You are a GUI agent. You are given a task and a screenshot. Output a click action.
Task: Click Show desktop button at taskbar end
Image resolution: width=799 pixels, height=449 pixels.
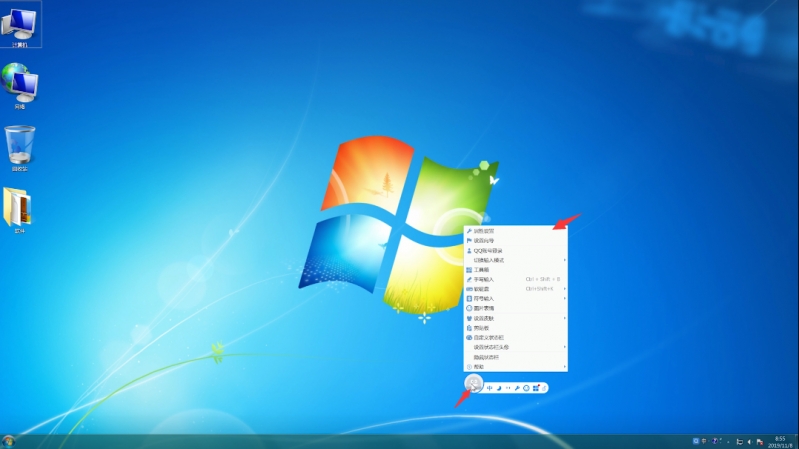(x=797, y=441)
